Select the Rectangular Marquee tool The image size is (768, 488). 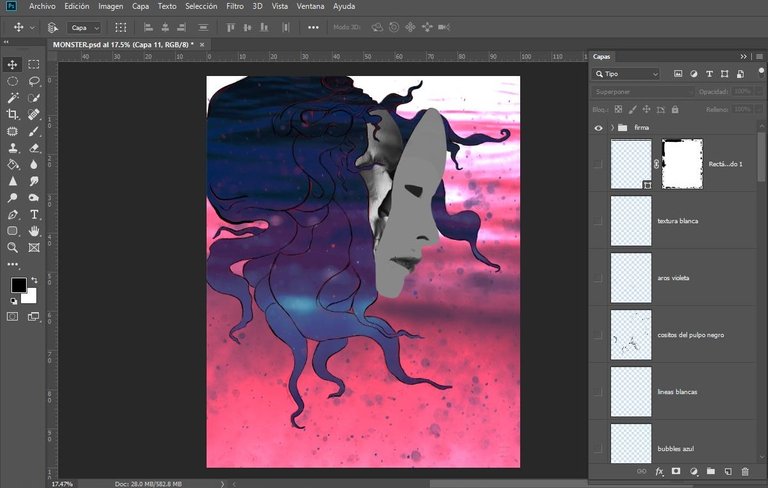coord(34,64)
